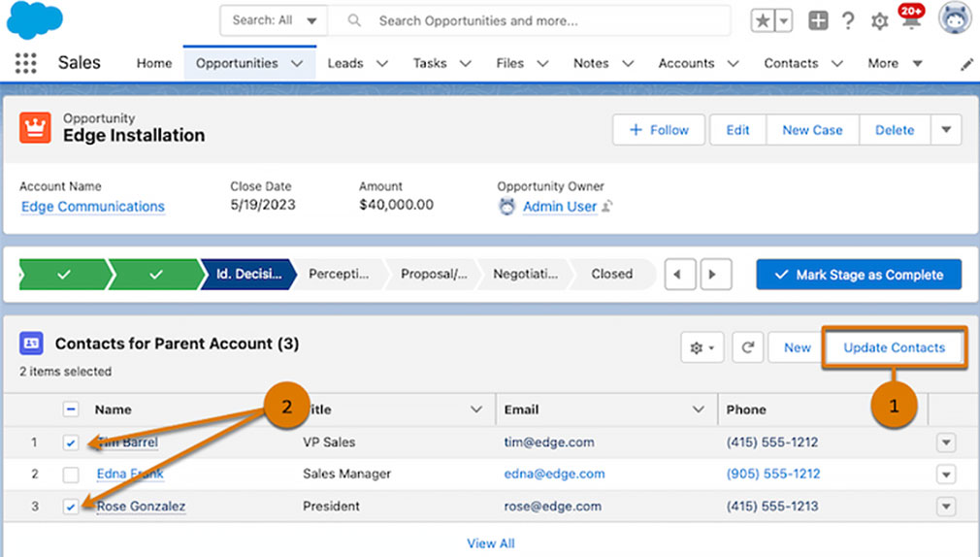This screenshot has width=980, height=557.
Task: View notifications bell icon
Action: click(910, 20)
